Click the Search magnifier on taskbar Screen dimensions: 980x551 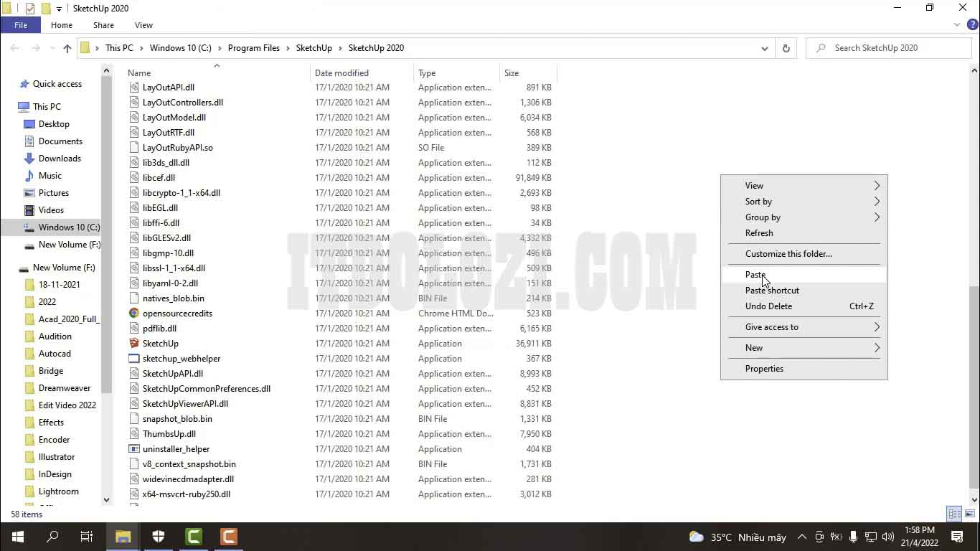(52, 537)
